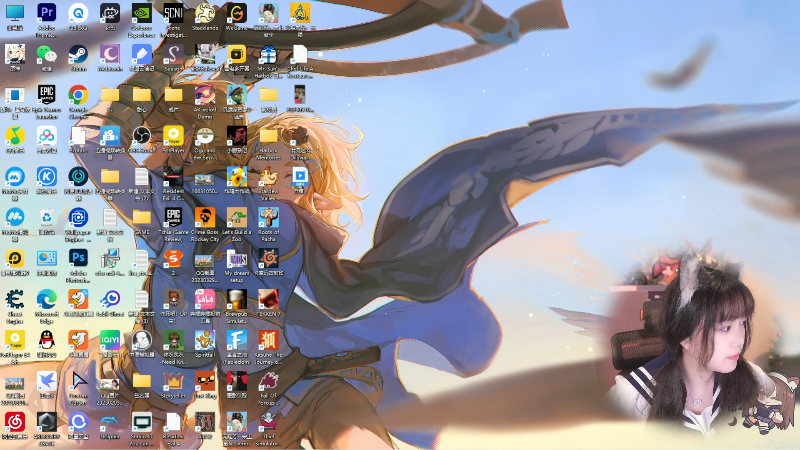Open the Chef Life blank file icon
800x450 pixels.
click(x=299, y=54)
